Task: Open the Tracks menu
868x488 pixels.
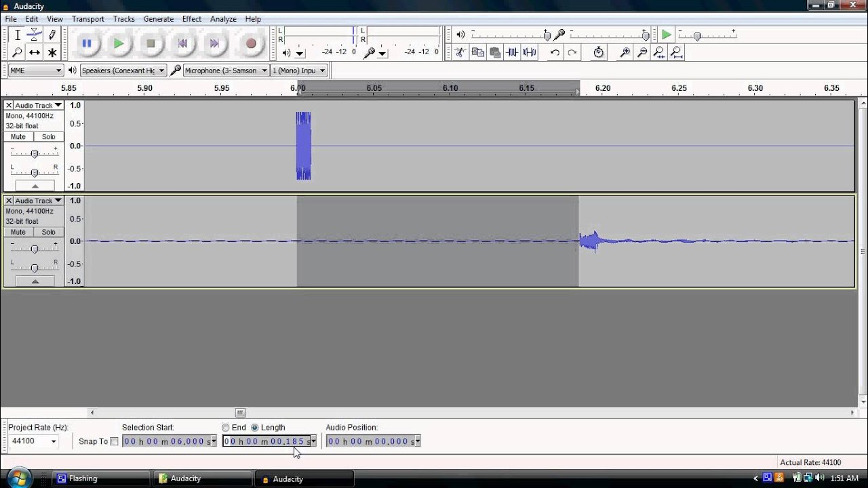Action: coord(124,19)
